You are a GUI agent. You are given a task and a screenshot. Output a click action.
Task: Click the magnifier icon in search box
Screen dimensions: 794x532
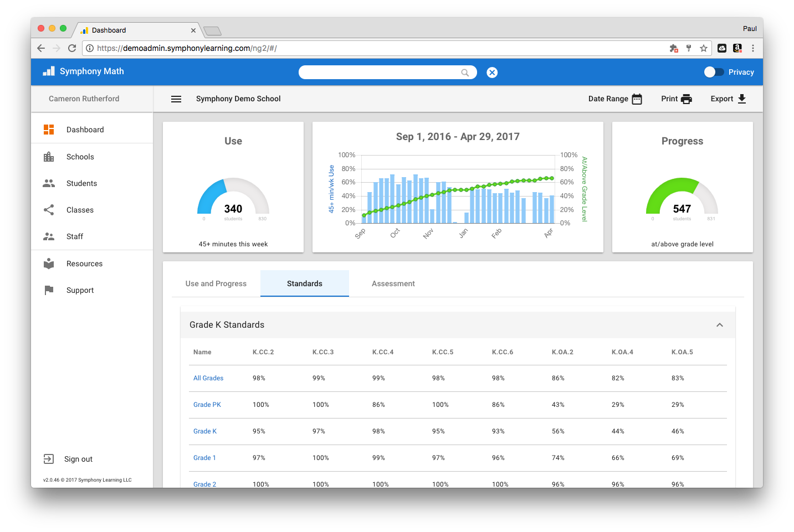point(465,73)
